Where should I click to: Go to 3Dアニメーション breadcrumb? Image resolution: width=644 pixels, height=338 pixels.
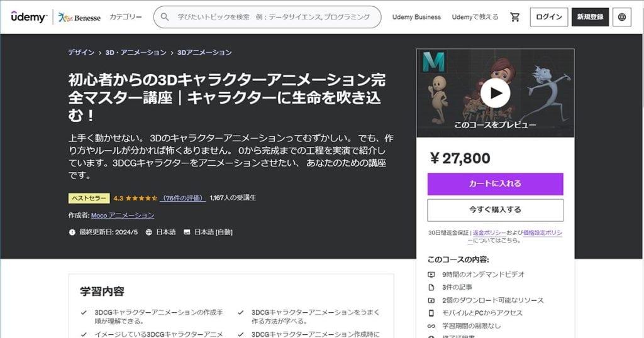[x=204, y=53]
